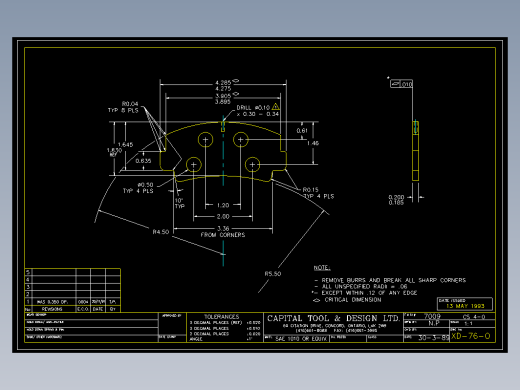Image resolution: width=520 pixels, height=390 pixels.
Task: Click the upper-left ø0.50 hole circle
Action: click(205, 140)
